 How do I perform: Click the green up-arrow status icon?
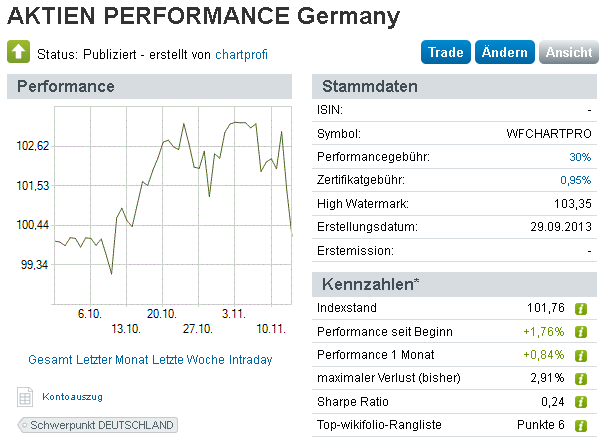coord(19,52)
